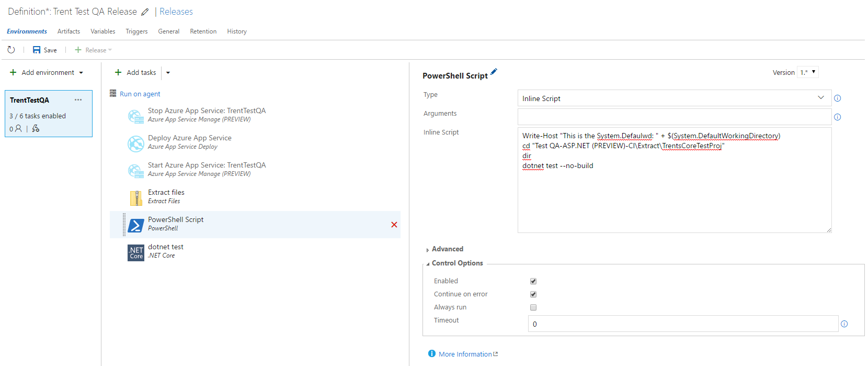Open the Add tasks dropdown arrow
The image size is (868, 366).
[168, 73]
